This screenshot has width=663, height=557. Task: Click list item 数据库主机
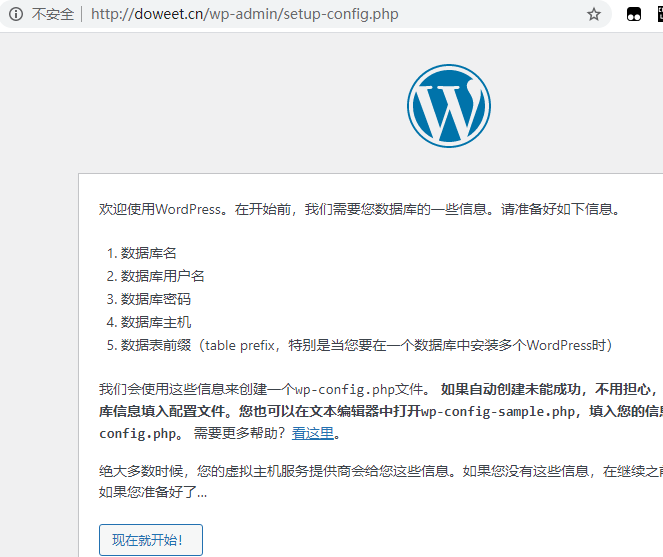156,322
